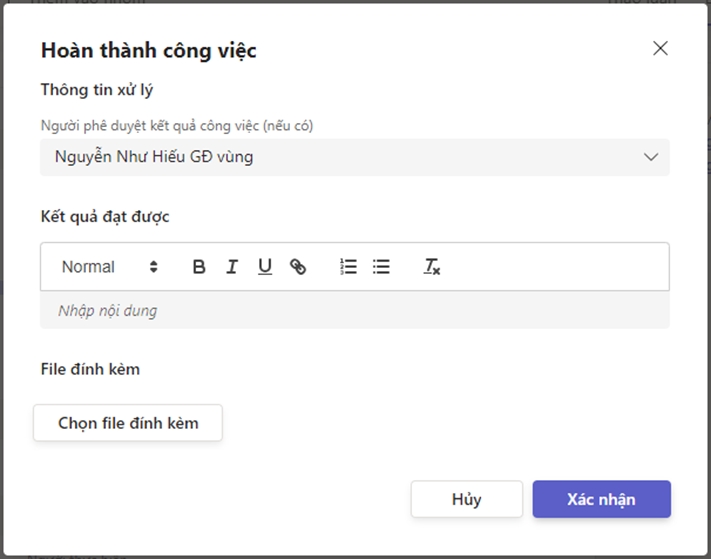Click the Hoàn thành công việc dialog title
This screenshot has height=559, width=711.
[x=148, y=50]
